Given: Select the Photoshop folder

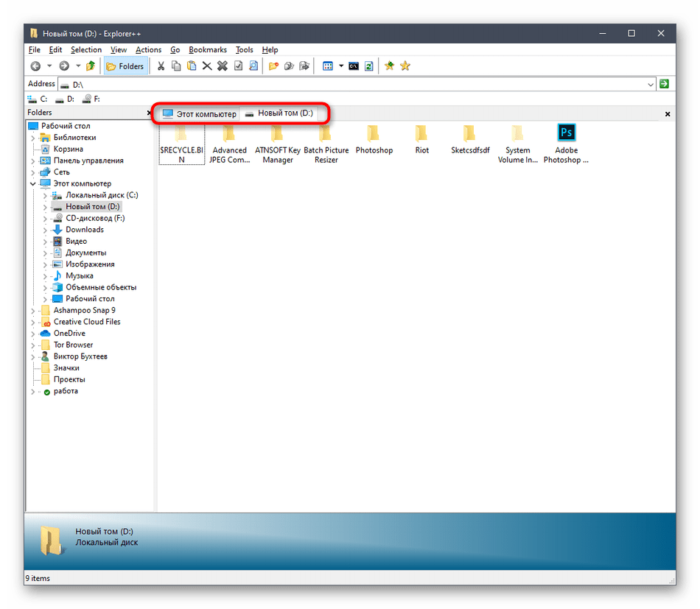Looking at the screenshot, I should point(374,140).
